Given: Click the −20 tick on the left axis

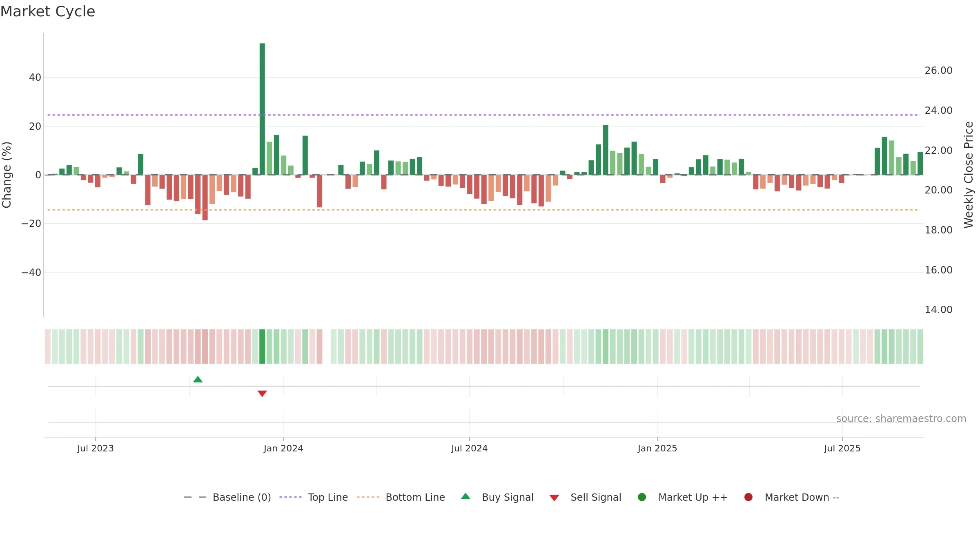Looking at the screenshot, I should (31, 224).
